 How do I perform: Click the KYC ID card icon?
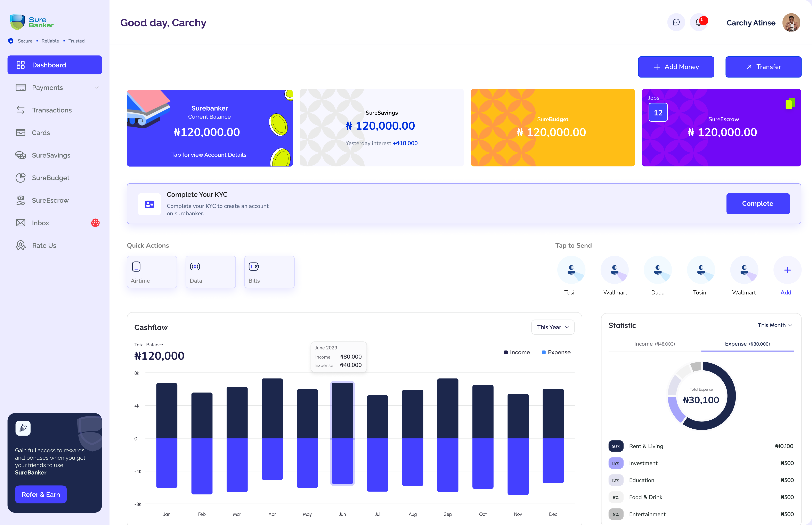(x=149, y=204)
